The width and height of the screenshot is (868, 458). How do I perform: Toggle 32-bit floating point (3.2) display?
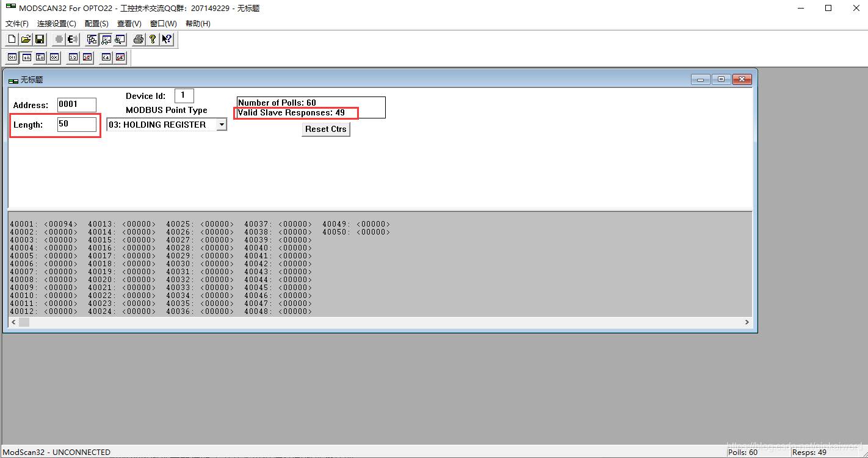click(73, 57)
